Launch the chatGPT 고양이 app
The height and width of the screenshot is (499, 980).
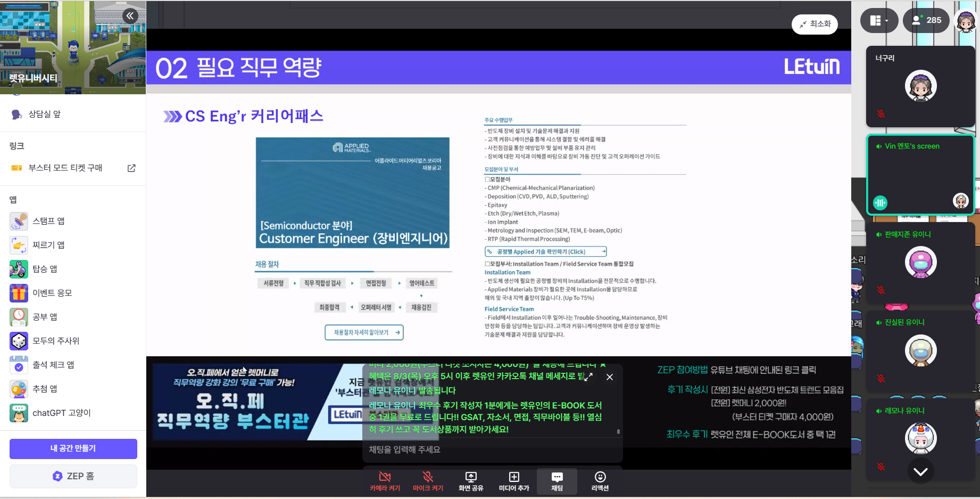click(x=19, y=413)
